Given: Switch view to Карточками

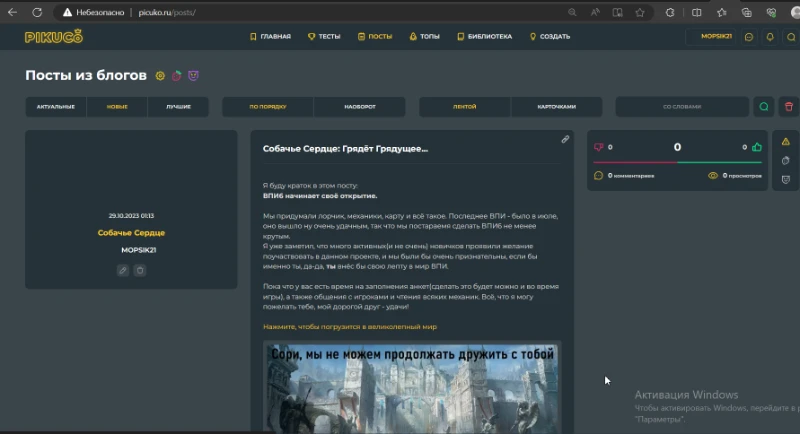Looking at the screenshot, I should click(557, 107).
